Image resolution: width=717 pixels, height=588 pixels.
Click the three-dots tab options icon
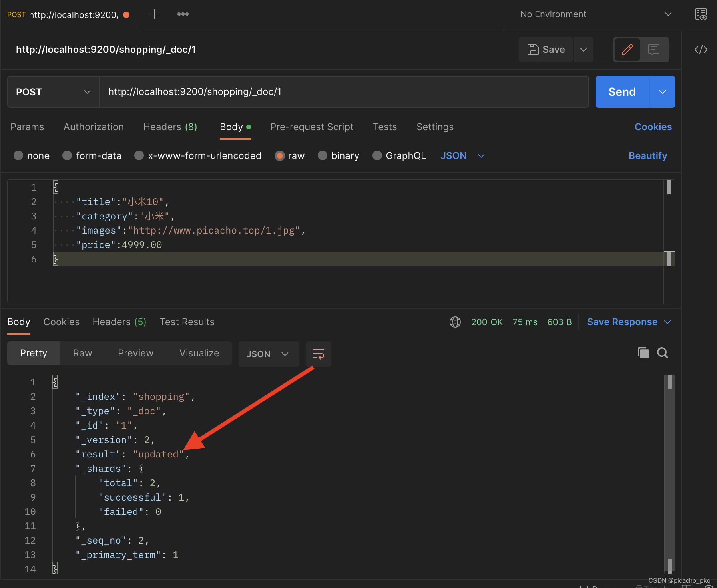click(x=183, y=14)
